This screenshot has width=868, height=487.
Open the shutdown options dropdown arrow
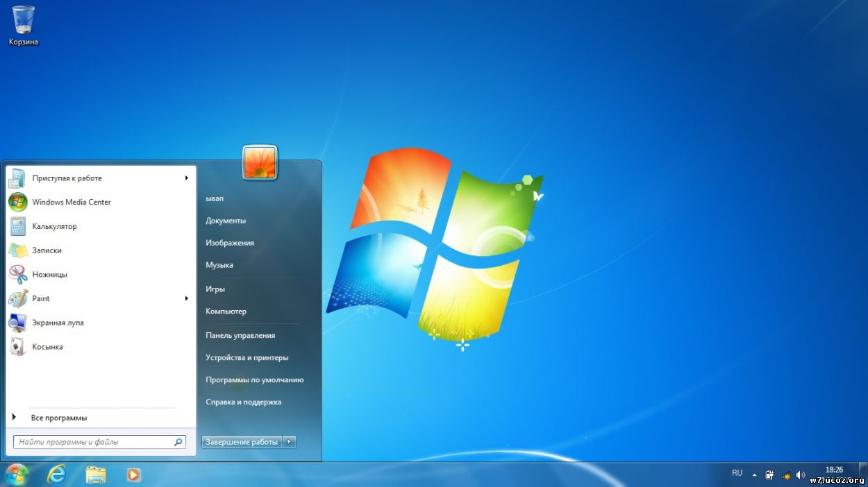pos(290,441)
